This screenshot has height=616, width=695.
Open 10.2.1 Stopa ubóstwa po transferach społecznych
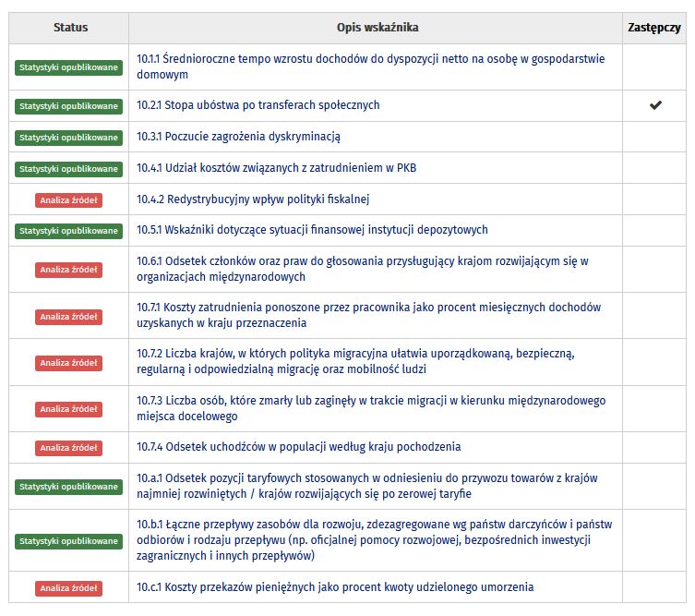(x=258, y=105)
